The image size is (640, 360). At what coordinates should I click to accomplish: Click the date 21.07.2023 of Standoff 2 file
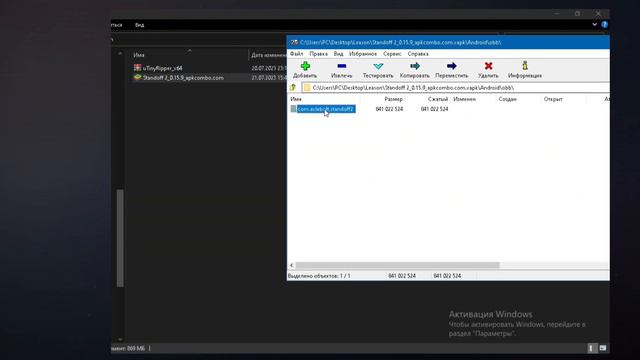[x=269, y=78]
